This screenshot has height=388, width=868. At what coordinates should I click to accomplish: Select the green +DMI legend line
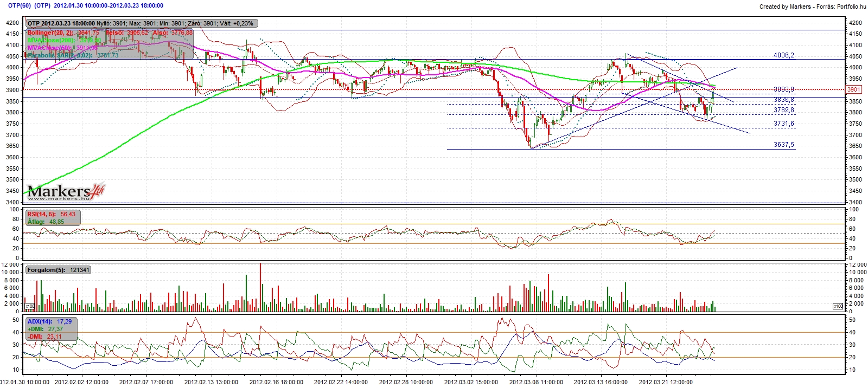tap(45, 329)
